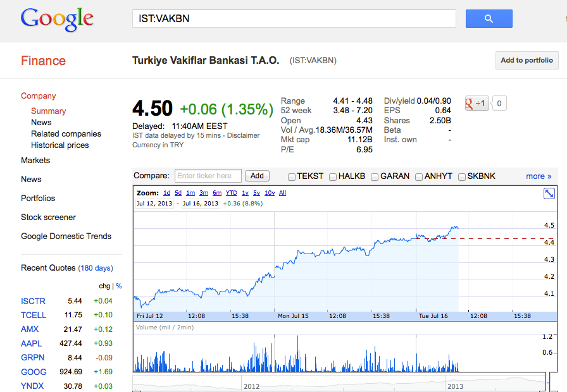Set chart zoom to 1y

click(245, 193)
